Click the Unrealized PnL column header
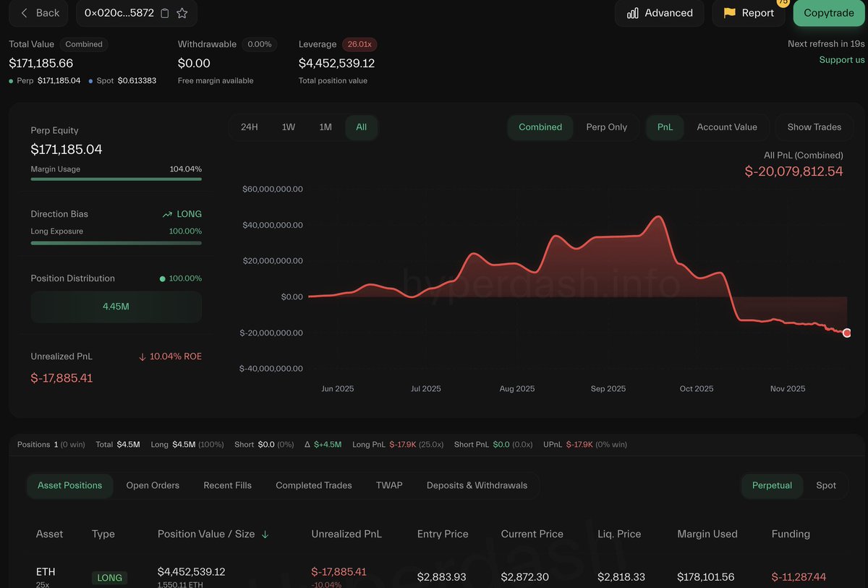The height and width of the screenshot is (588, 868). 346,534
